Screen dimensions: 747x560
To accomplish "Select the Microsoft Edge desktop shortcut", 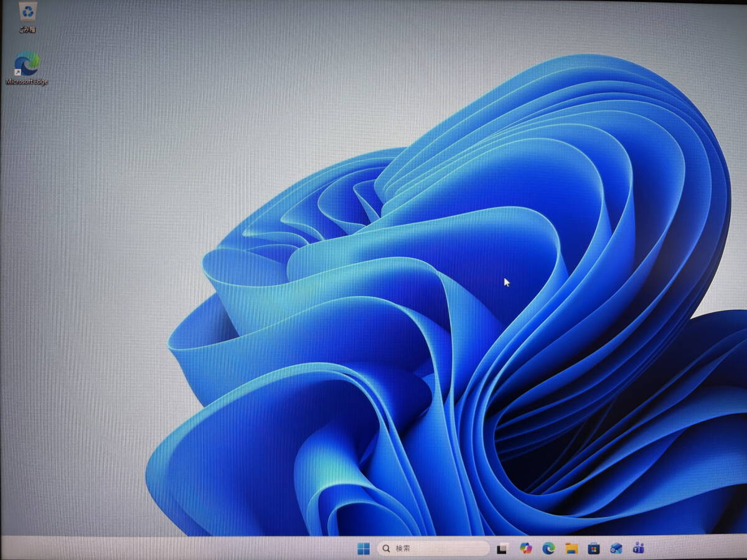I will 27,68.
